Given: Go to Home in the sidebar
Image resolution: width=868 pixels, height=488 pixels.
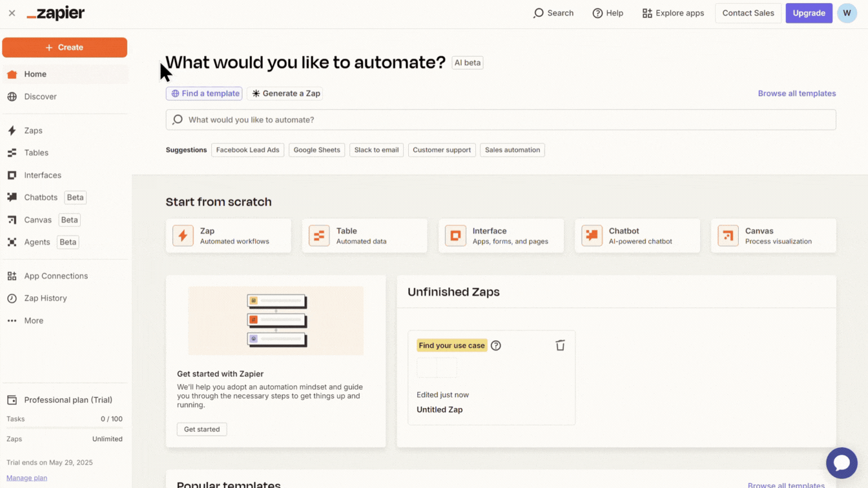Looking at the screenshot, I should [x=65, y=74].
